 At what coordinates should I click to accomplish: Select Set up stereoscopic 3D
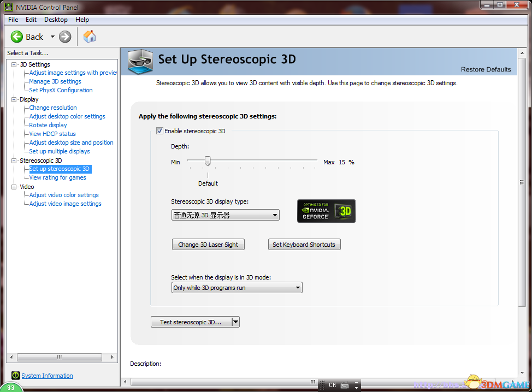[60, 169]
